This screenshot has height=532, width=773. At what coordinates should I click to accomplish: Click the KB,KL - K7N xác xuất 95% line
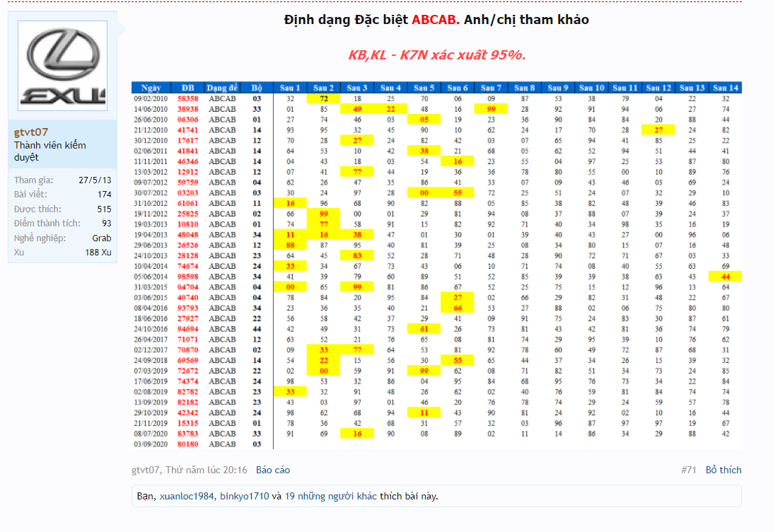436,55
